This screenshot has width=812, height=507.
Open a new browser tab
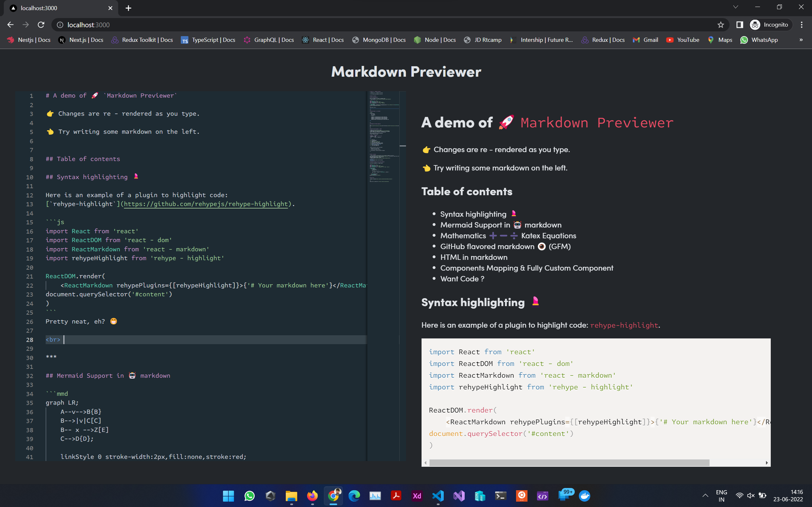coord(128,8)
